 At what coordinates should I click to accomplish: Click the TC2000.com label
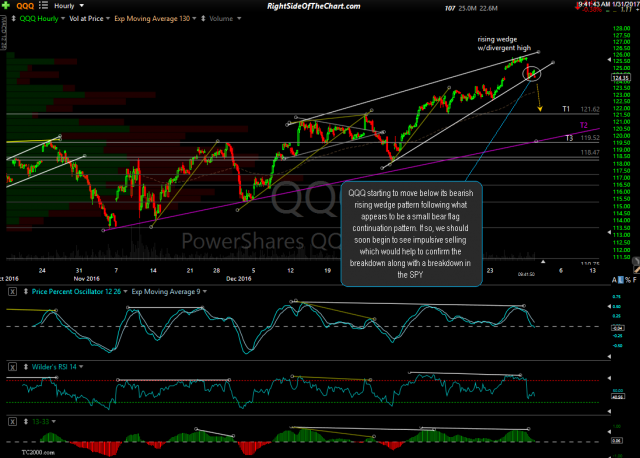pos(38,452)
